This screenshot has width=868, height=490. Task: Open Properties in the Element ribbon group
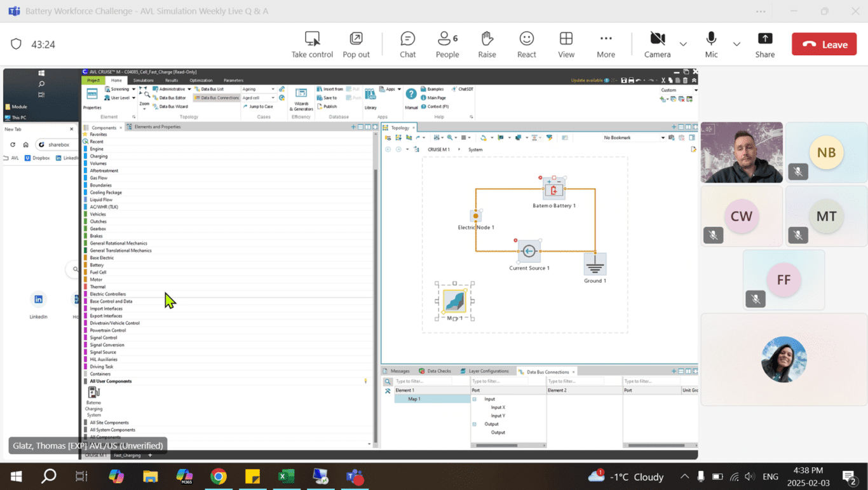click(x=92, y=99)
